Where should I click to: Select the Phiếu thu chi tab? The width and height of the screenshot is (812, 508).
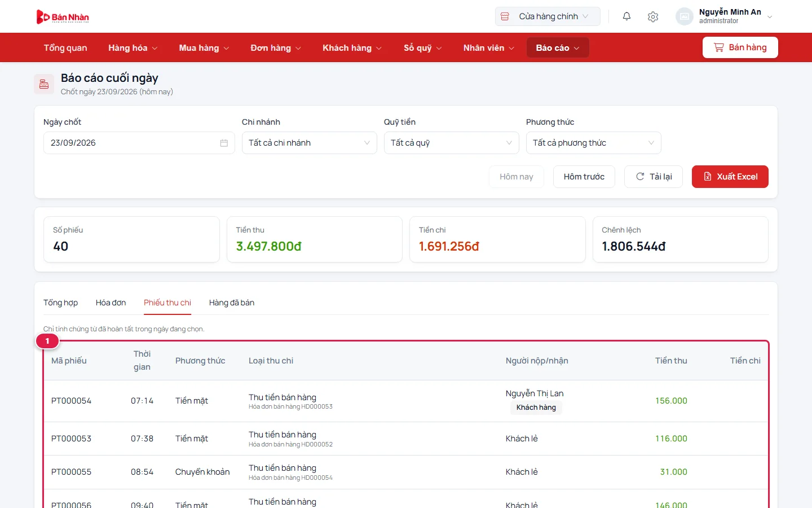(x=167, y=303)
